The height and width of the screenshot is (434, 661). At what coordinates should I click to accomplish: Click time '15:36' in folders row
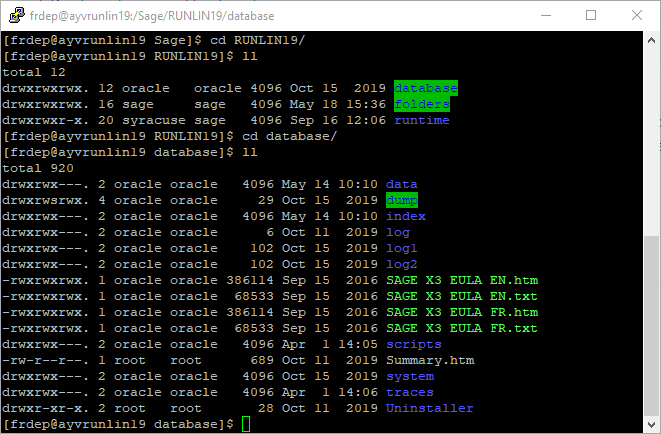tap(366, 104)
